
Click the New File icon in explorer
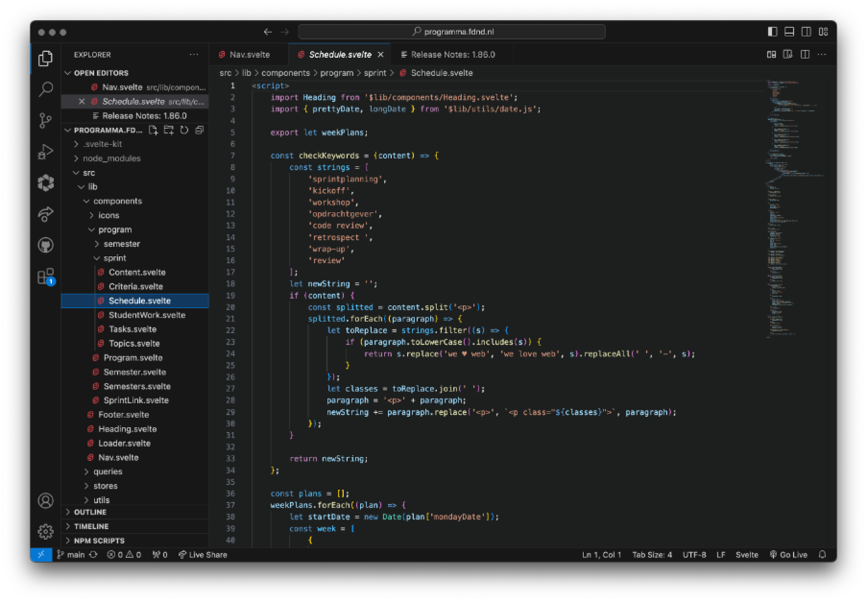click(153, 130)
